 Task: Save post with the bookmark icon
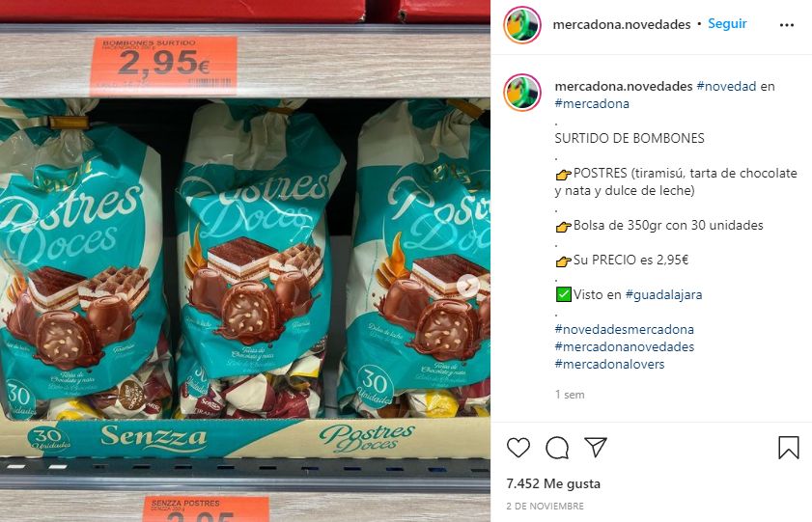[788, 448]
